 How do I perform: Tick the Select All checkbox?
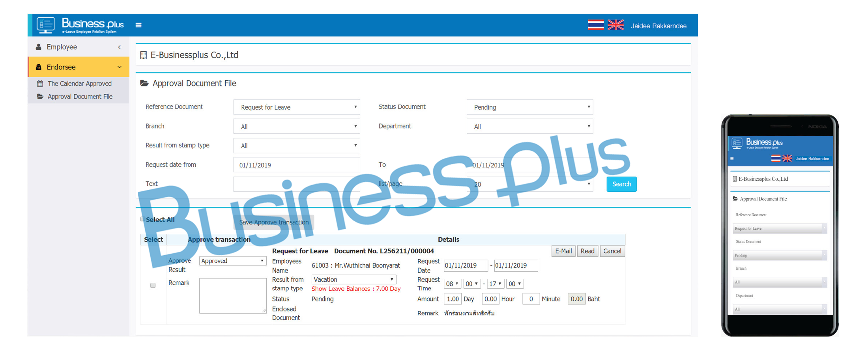point(143,219)
